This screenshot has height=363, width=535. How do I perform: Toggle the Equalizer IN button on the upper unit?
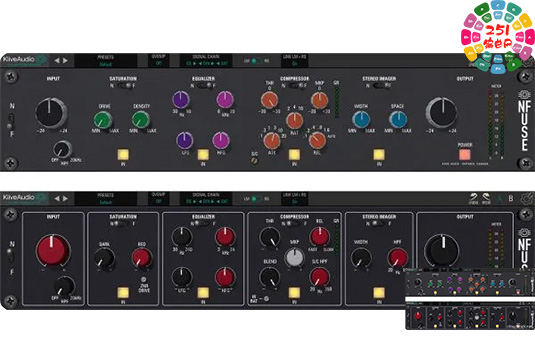pos(203,154)
